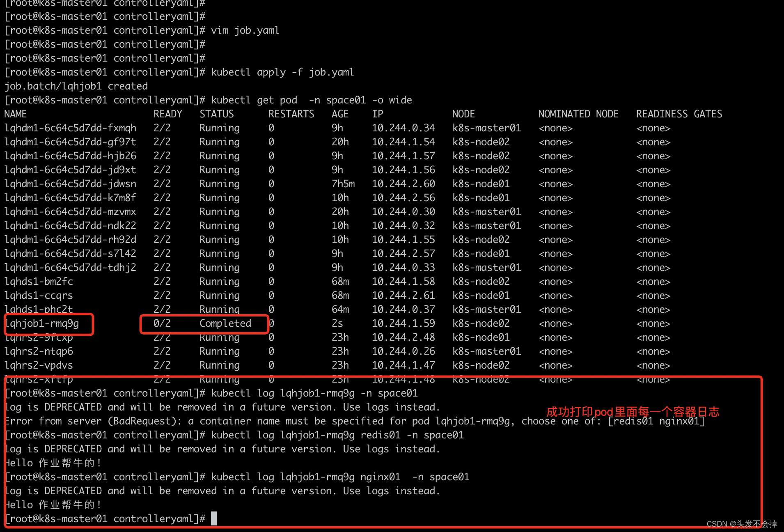Viewport: 784px width, 532px height.
Task: Click pod name lqhrs2-vpdvs
Action: [x=39, y=365]
